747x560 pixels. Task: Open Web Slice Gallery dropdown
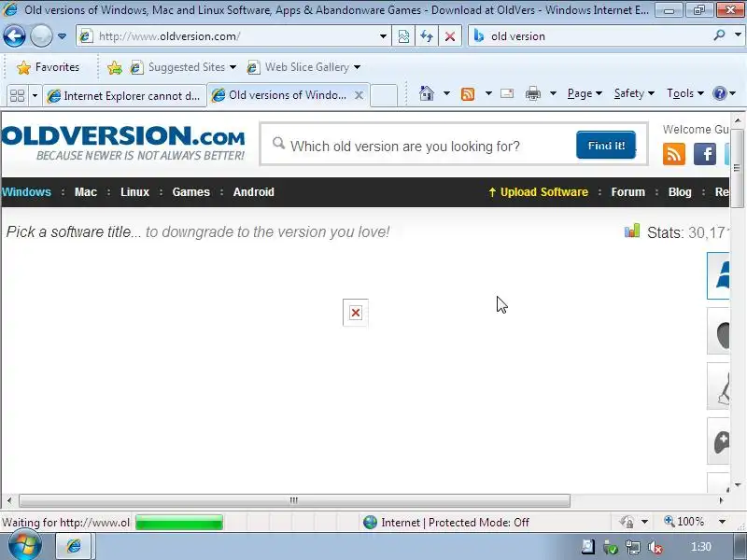pos(303,67)
